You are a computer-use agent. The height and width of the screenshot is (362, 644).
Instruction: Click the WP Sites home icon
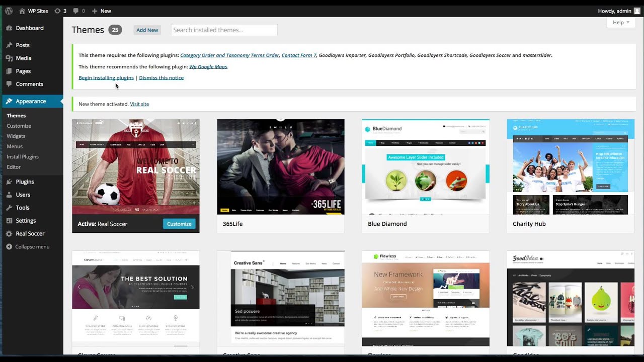(x=22, y=11)
